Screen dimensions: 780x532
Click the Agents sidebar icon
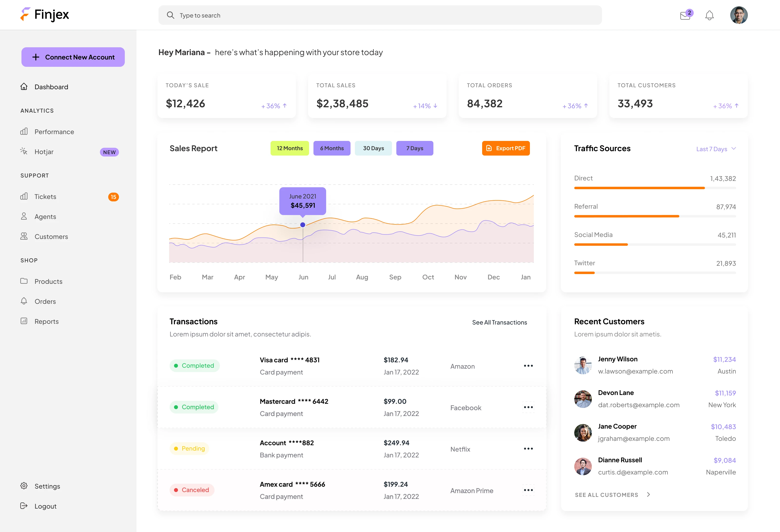24,217
